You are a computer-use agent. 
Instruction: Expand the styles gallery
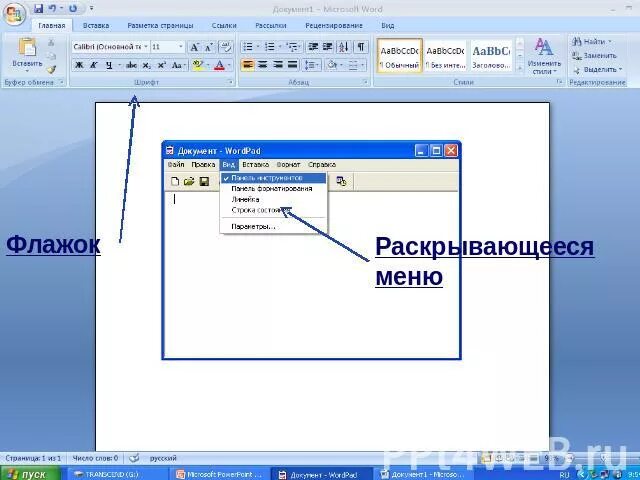click(520, 69)
